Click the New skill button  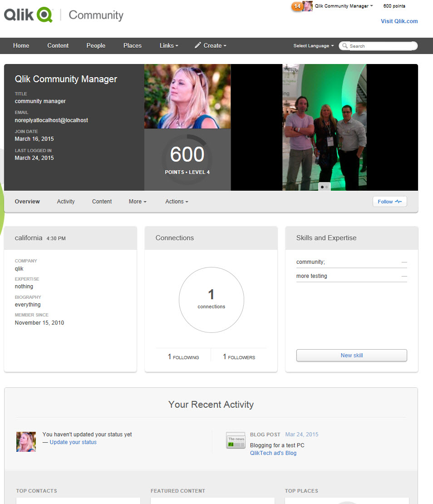click(x=351, y=355)
